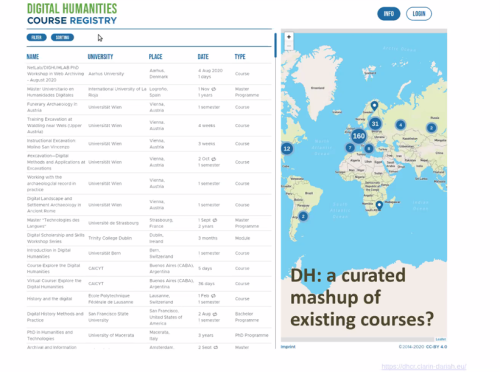Click the Date column header

coord(203,57)
